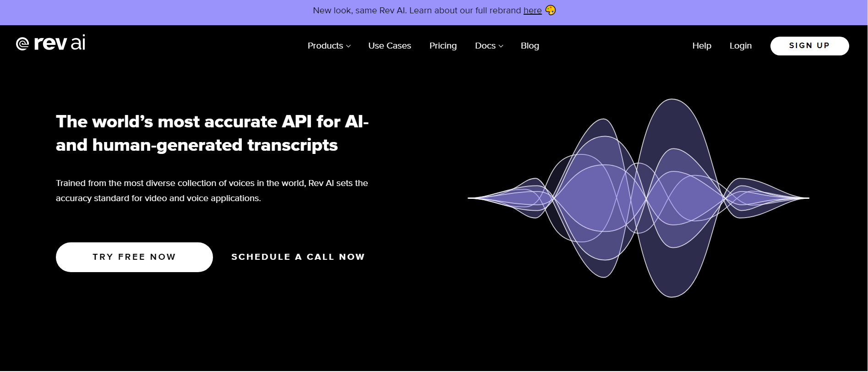Click Login in the header
Screen dimensions: 868x372
click(741, 46)
